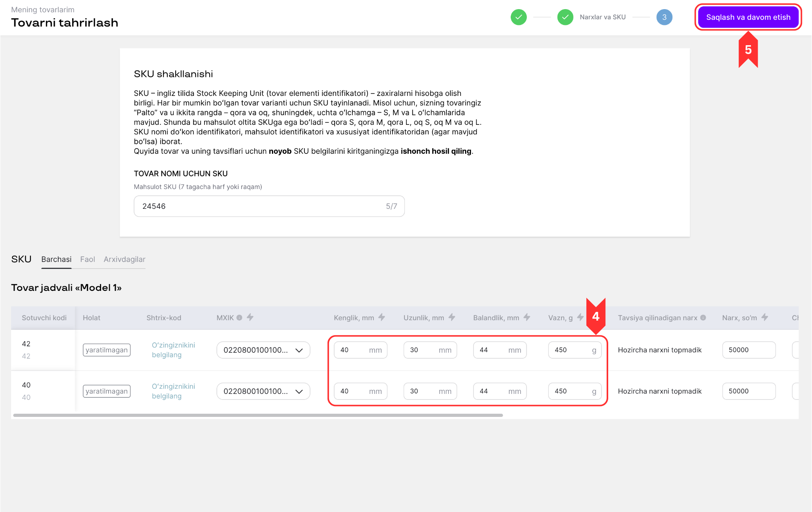Select the Barchasi tab
The image size is (812, 512).
tap(56, 259)
